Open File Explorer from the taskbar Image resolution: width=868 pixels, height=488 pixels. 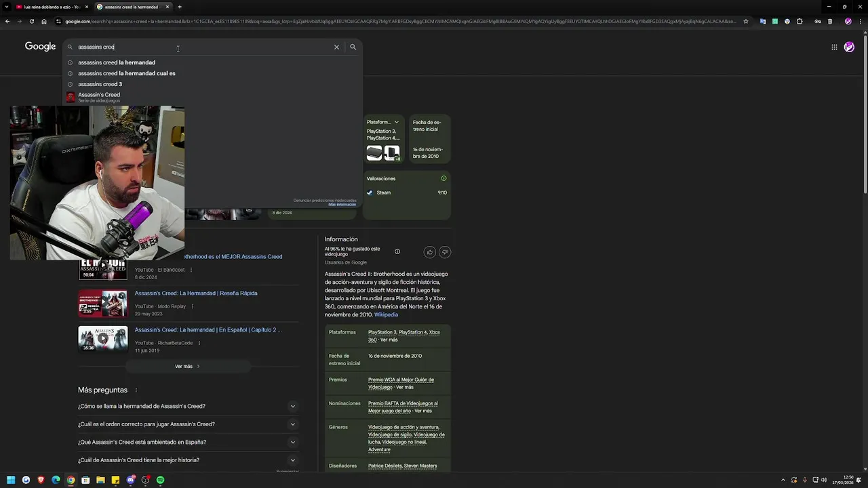click(100, 480)
